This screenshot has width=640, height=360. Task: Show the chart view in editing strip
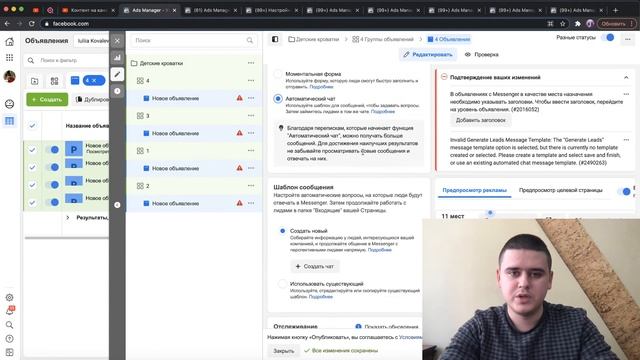117,58
